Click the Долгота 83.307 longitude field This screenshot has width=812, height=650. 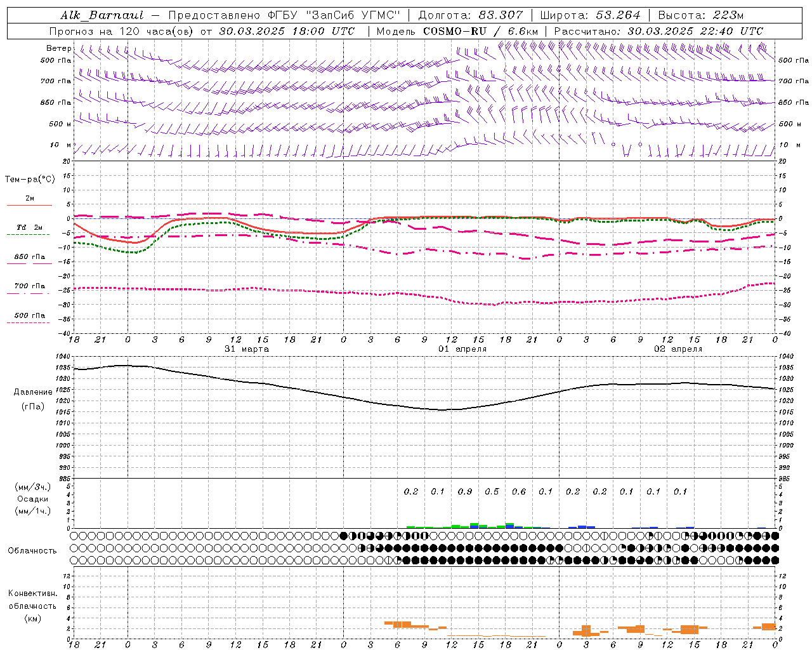pyautogui.click(x=471, y=15)
